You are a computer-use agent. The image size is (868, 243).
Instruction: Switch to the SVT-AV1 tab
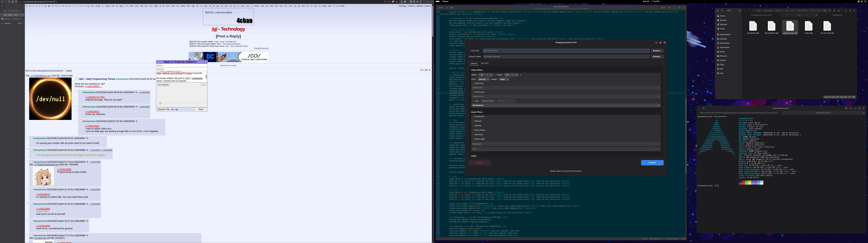485,63
